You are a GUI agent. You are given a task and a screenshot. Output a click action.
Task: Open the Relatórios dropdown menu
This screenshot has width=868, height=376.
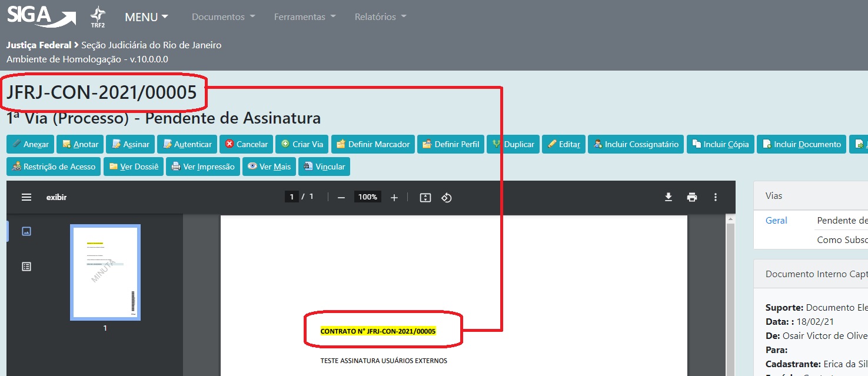pos(381,17)
